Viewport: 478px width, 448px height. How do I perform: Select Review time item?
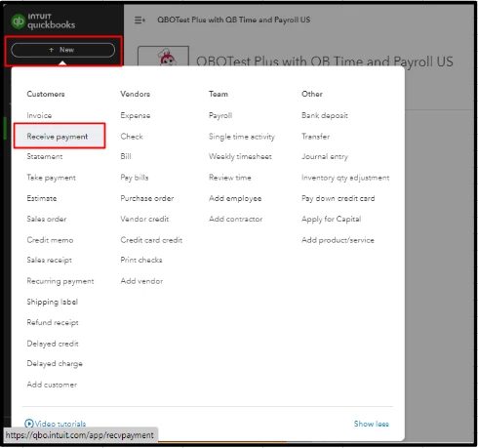(x=230, y=178)
